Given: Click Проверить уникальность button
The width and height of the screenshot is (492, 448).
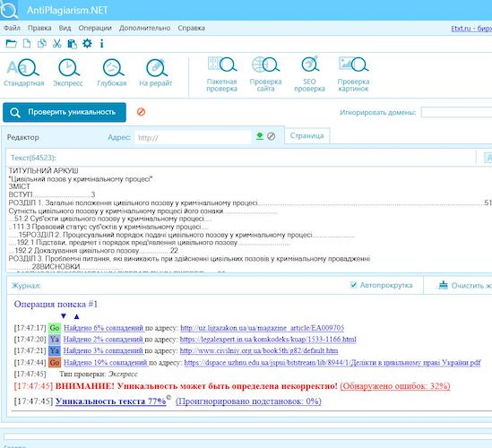Looking at the screenshot, I should coord(65,112).
